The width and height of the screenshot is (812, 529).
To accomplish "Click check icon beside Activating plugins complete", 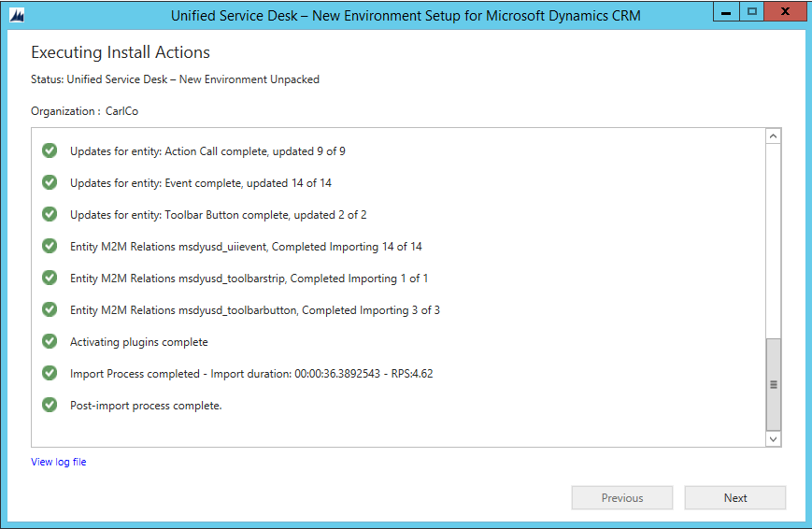I will tap(50, 341).
